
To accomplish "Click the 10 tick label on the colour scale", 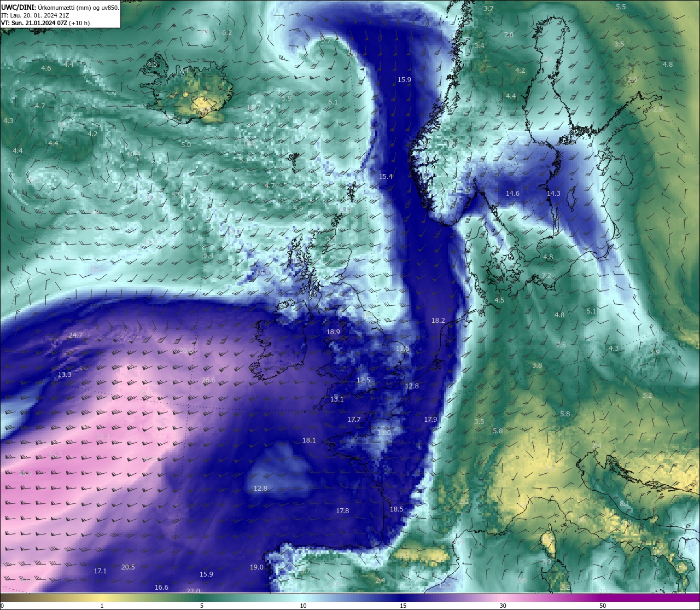I will pos(303,606).
